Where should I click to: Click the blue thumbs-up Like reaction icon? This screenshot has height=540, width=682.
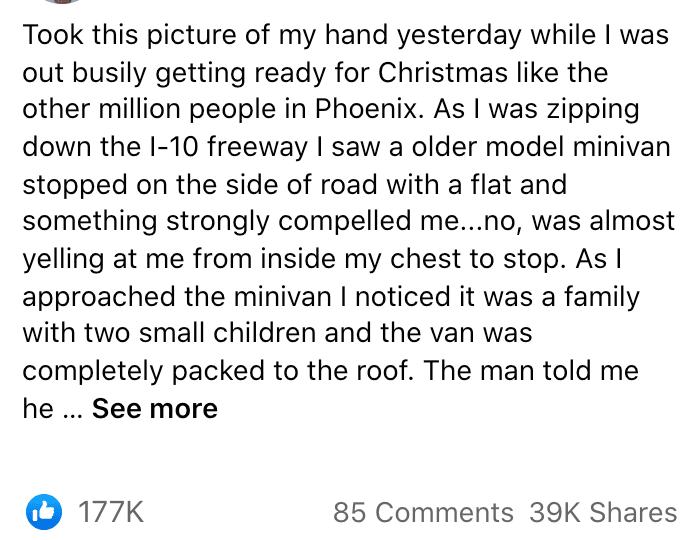[x=44, y=512]
